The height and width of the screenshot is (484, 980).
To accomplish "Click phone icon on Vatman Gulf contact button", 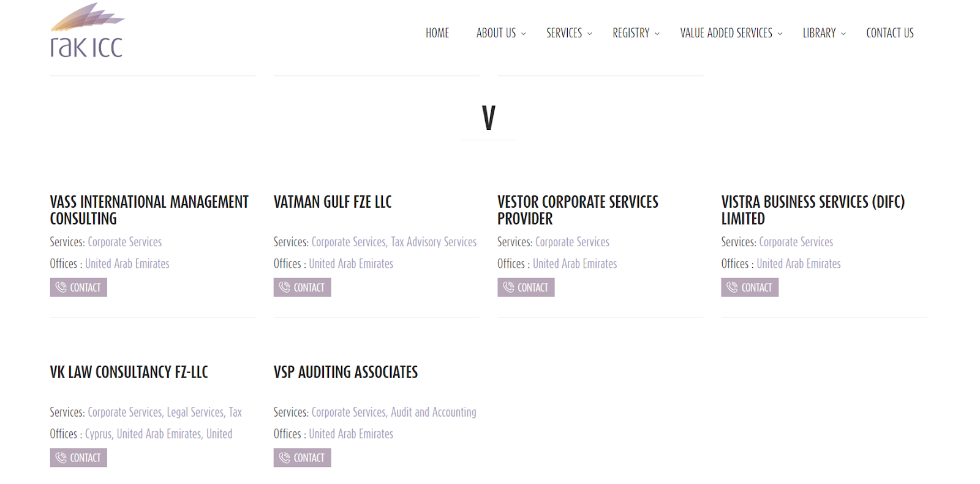I will click(x=284, y=287).
